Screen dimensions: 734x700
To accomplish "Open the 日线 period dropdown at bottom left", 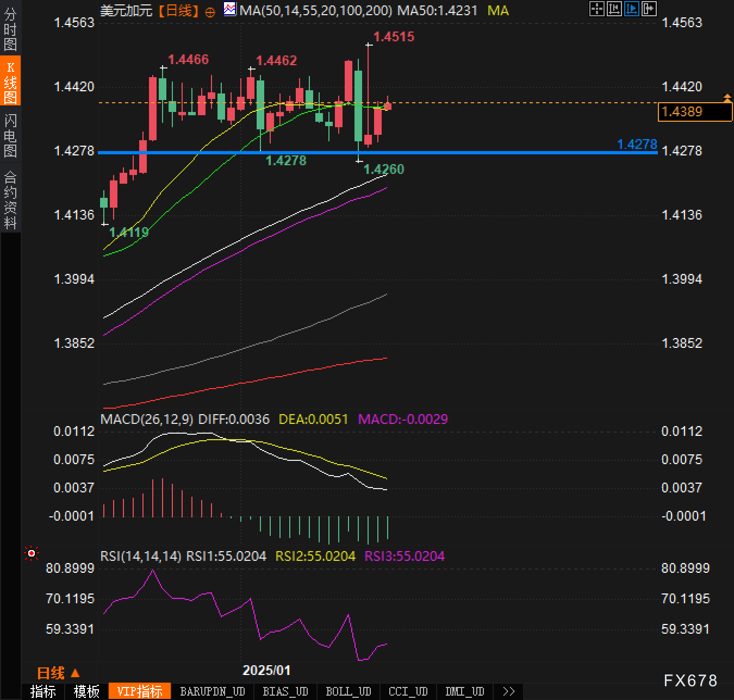I will 58,673.
